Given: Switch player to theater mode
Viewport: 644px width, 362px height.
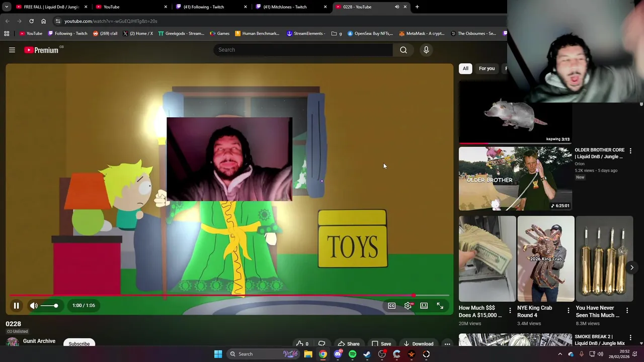Looking at the screenshot, I should tap(424, 305).
